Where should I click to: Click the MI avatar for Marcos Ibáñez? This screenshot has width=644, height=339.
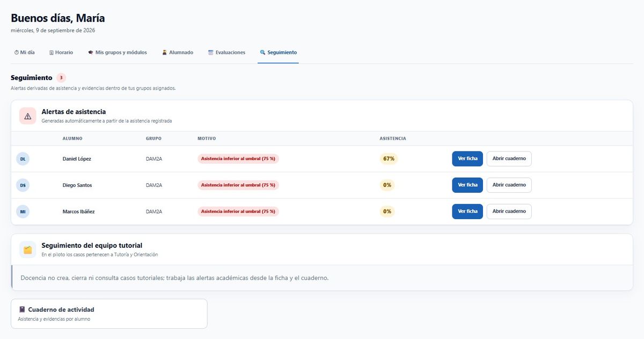[x=23, y=212]
